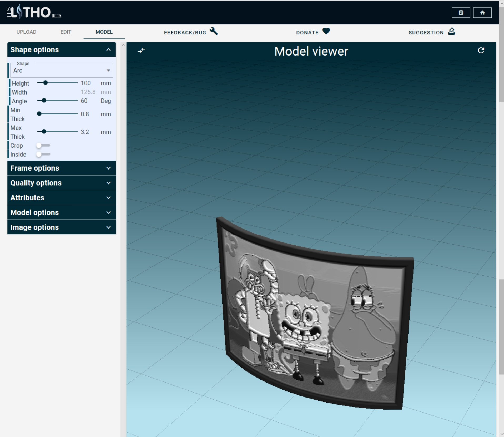Click the Min Thick value 0.8
This screenshot has height=437, width=504.
[x=85, y=114]
